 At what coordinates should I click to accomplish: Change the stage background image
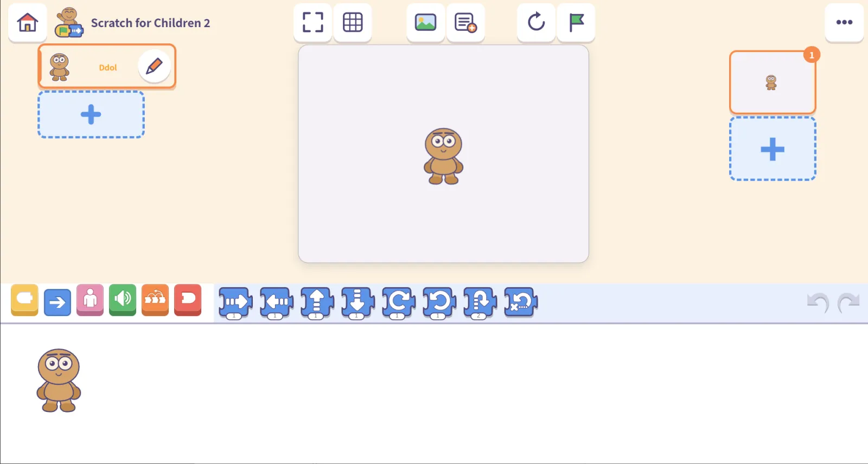[425, 23]
